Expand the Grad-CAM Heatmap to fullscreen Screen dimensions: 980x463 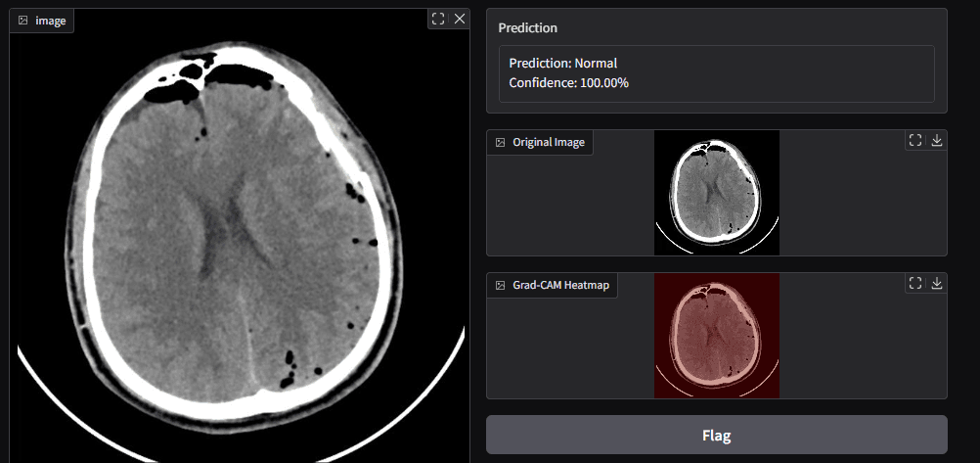(x=915, y=283)
